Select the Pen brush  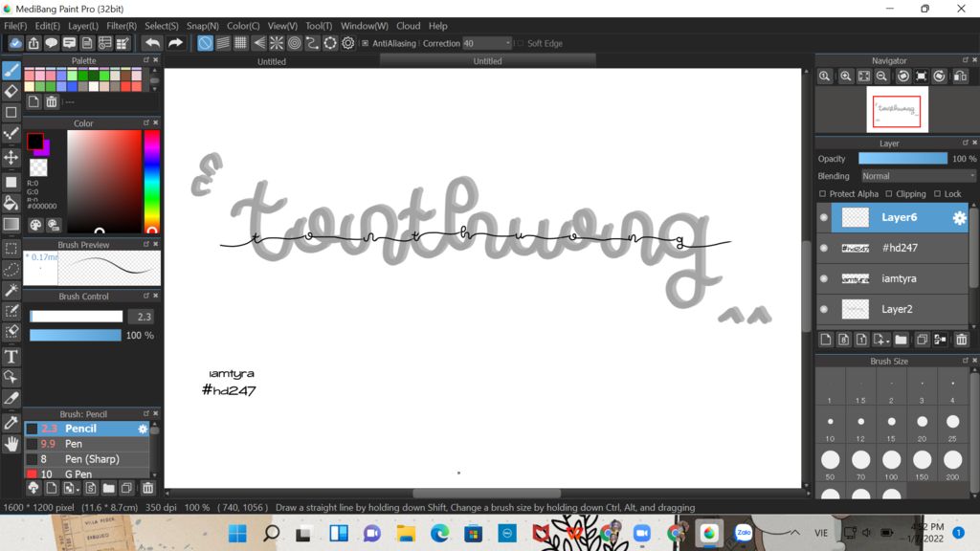click(87, 444)
